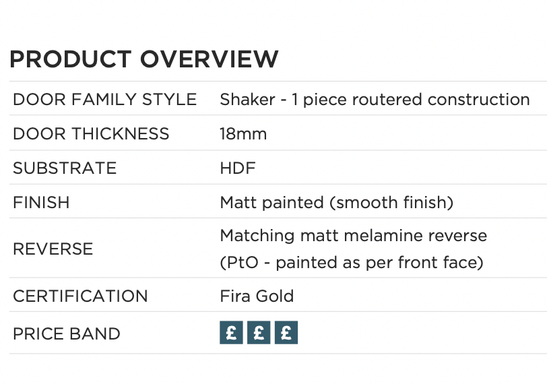Select the FINISH row label
547x384 pixels.
click(x=41, y=202)
